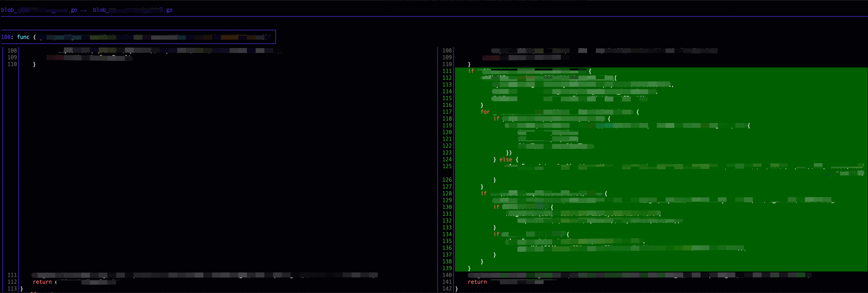Click the left blob .go filename in header
Viewport: 868px width, 293px height.
(x=39, y=10)
